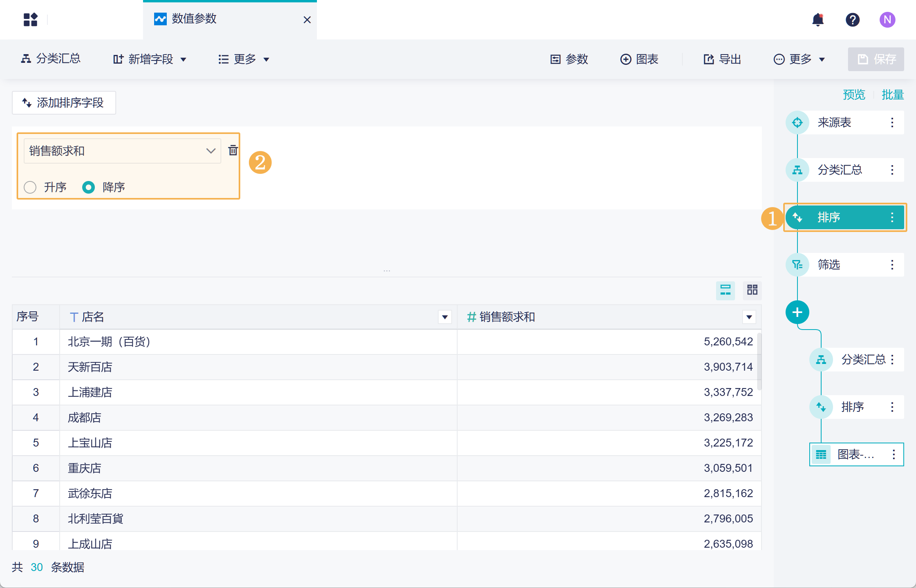Click the 预览 link
Viewport: 916px width, 588px height.
click(x=854, y=95)
